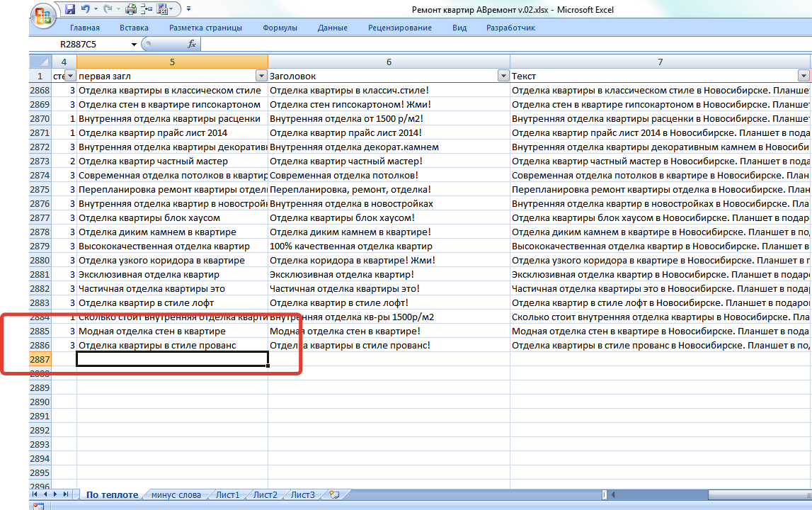Open filter dropdown for column сте
The height and width of the screenshot is (510, 812).
click(70, 76)
